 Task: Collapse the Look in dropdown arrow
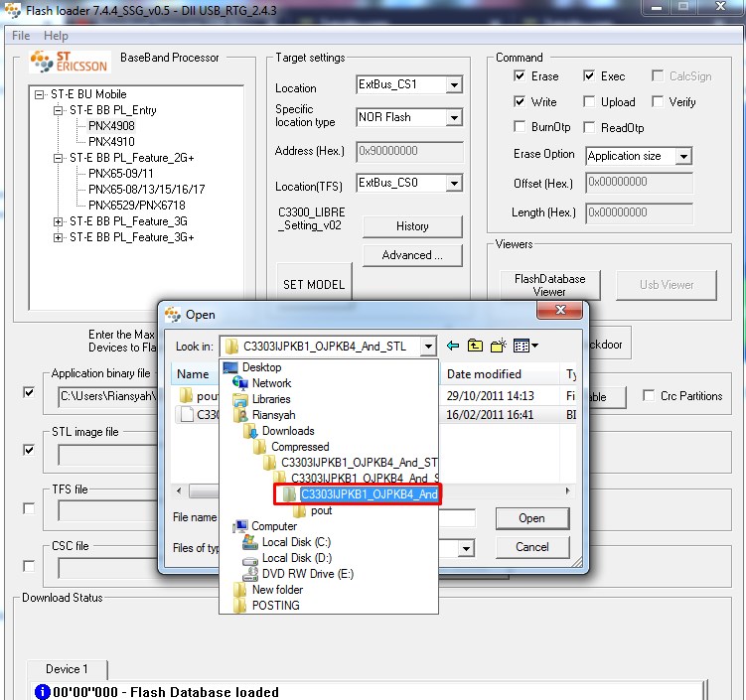pyautogui.click(x=428, y=347)
